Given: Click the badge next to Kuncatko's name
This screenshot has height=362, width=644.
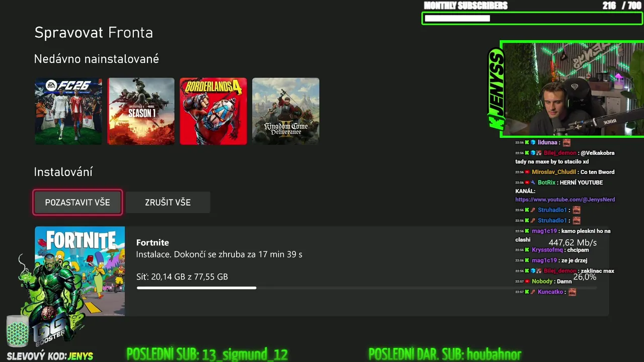Looking at the screenshot, I should (x=533, y=292).
